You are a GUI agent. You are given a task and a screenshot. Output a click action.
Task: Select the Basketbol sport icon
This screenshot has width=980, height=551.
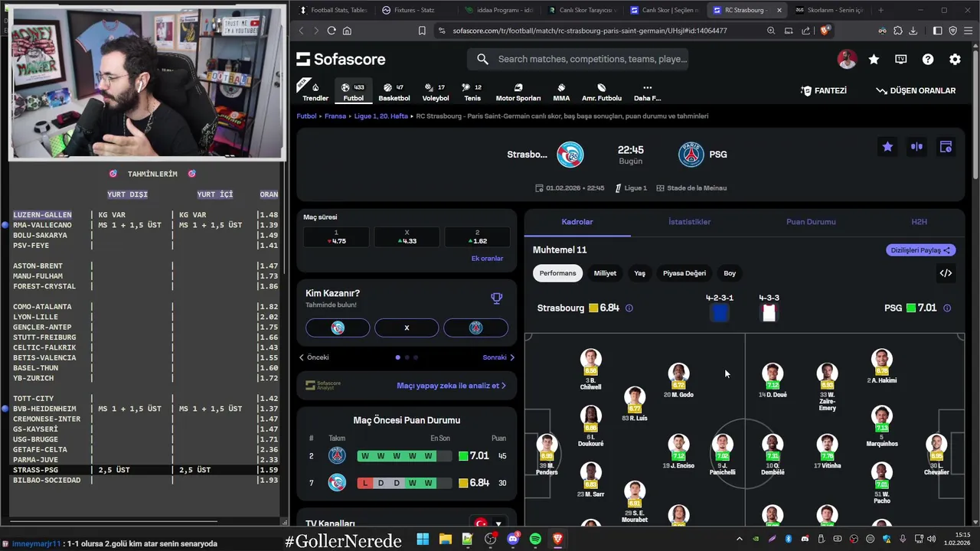pyautogui.click(x=394, y=92)
